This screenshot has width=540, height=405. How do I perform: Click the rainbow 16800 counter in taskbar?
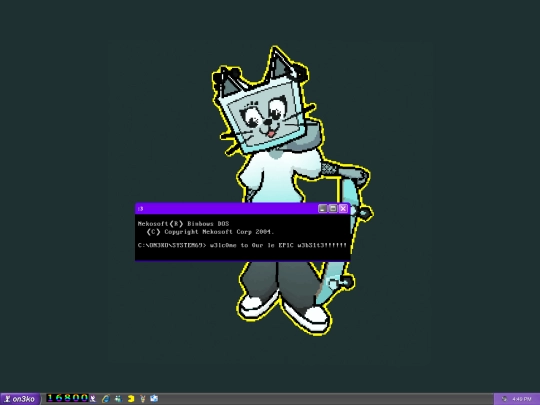[68, 398]
